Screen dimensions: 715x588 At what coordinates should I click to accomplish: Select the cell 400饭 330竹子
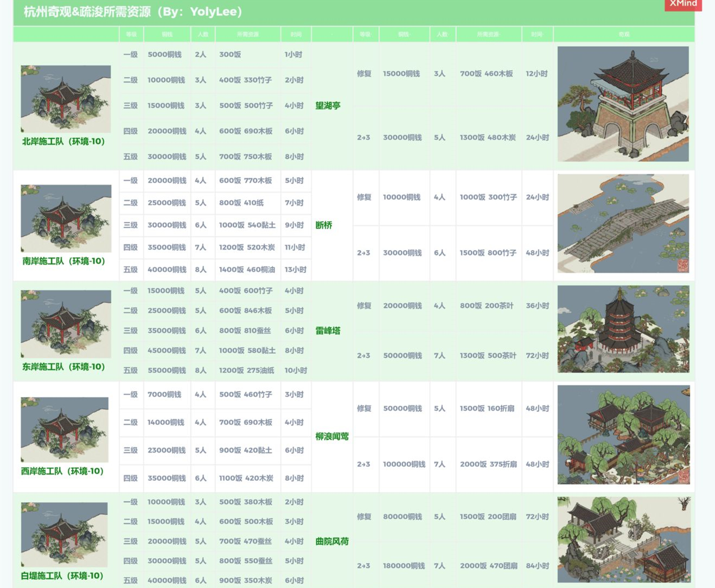[245, 80]
